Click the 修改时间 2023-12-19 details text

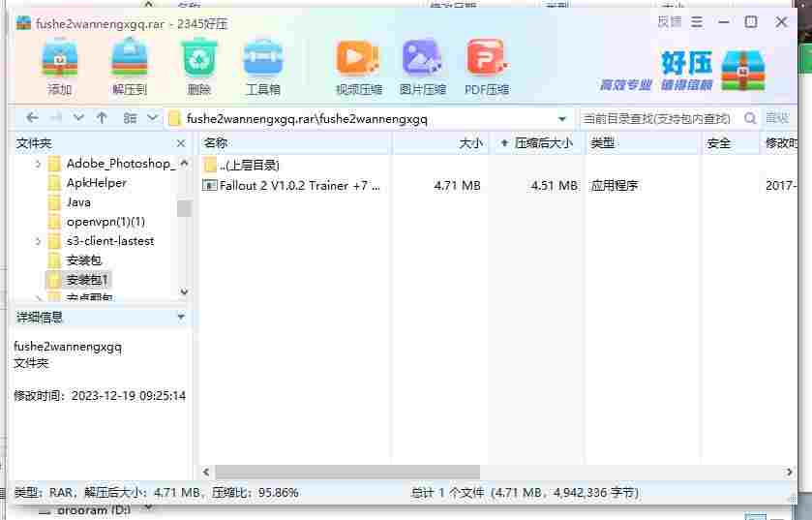tap(100, 396)
